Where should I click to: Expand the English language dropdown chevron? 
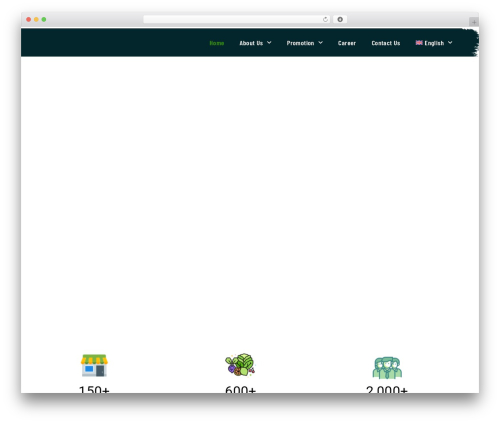(450, 43)
